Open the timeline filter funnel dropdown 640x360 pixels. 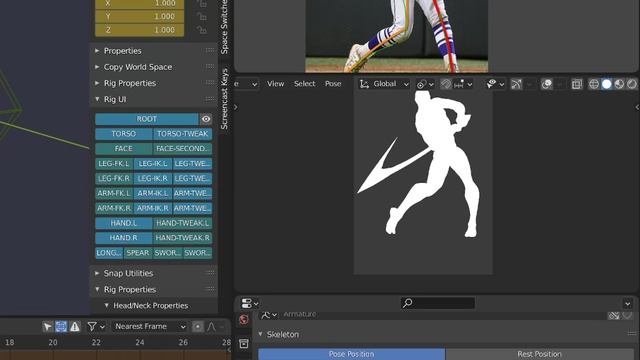[x=96, y=327]
